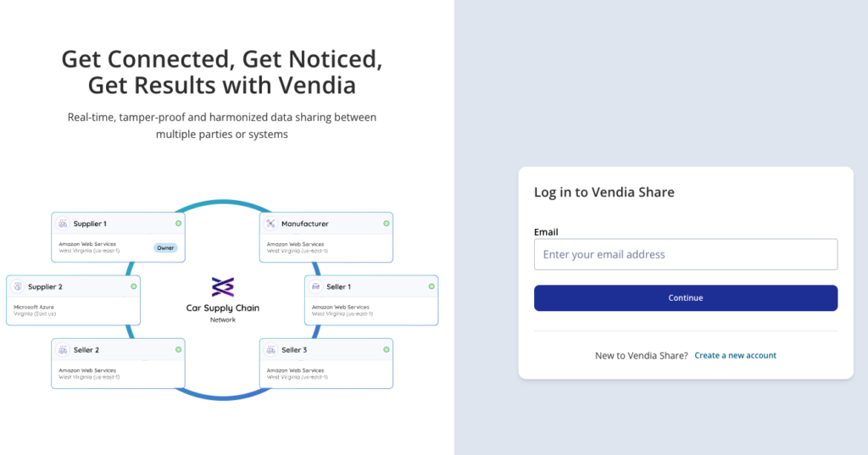Click the Supplier 2 node icon

point(18,286)
